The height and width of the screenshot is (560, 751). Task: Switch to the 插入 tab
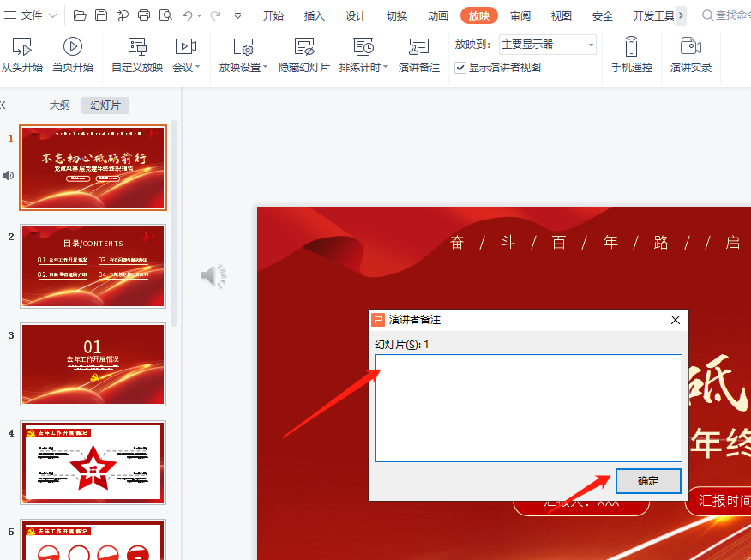click(314, 15)
